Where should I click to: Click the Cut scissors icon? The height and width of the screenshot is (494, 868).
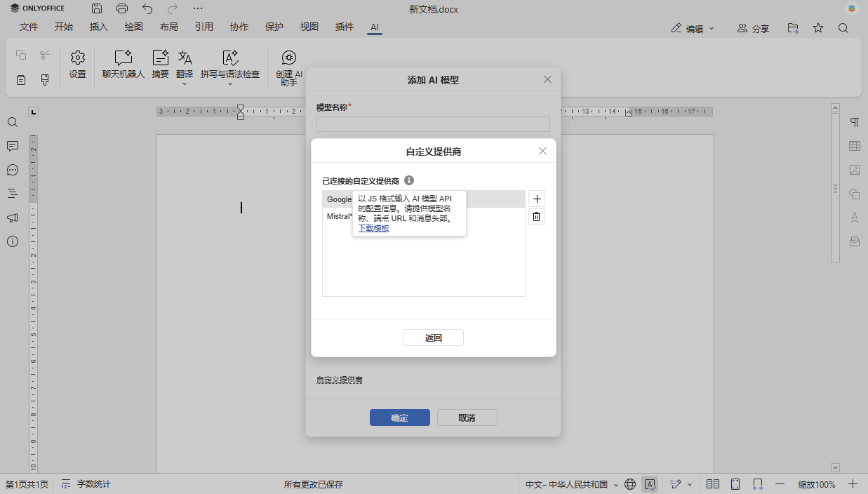tap(45, 55)
